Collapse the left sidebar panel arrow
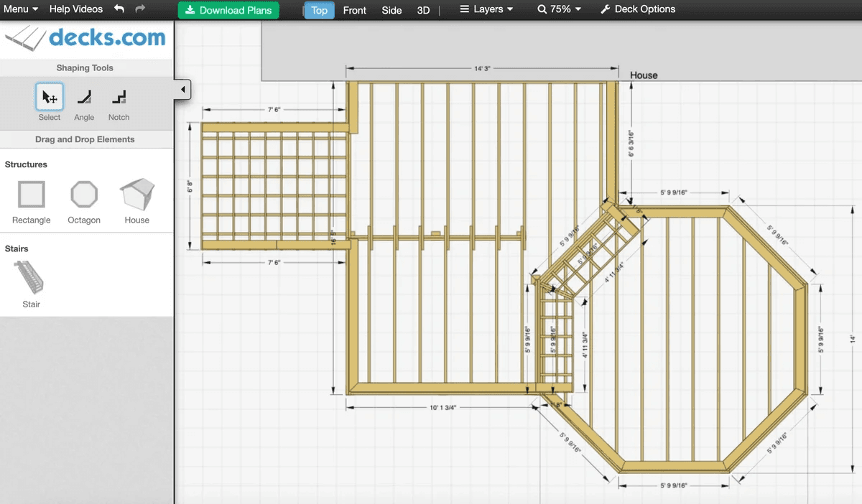This screenshot has height=504, width=862. point(182,90)
